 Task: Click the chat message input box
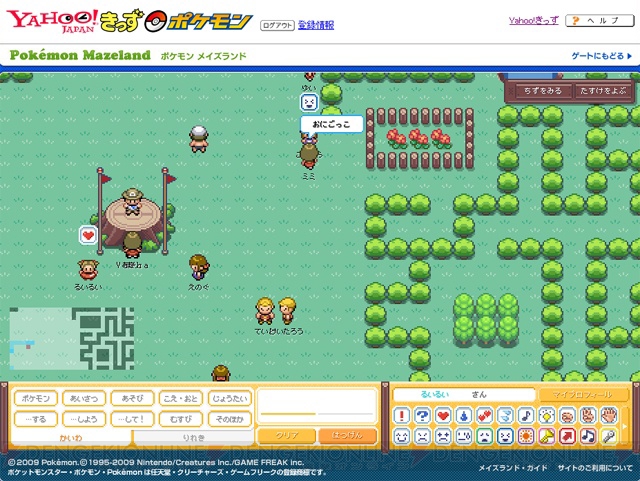[x=317, y=406]
